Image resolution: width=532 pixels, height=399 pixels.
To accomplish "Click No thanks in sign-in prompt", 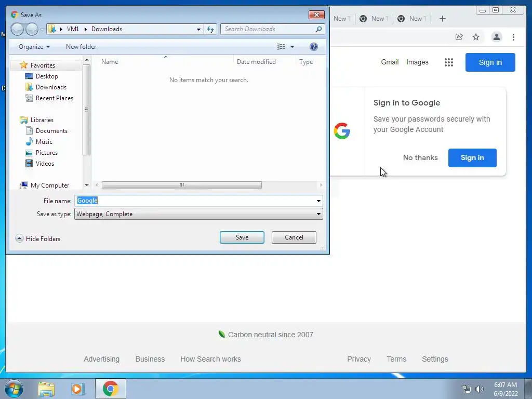I will pyautogui.click(x=420, y=158).
